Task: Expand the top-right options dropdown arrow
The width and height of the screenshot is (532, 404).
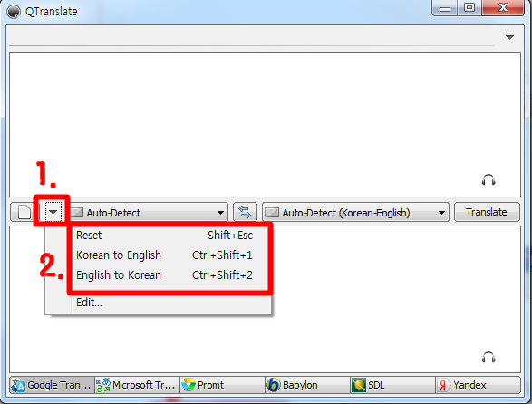Action: tap(509, 37)
